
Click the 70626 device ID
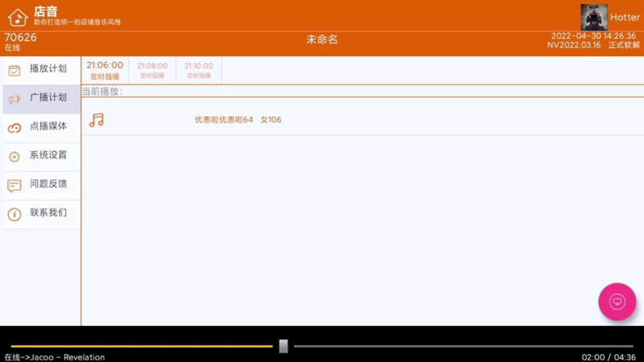tap(21, 37)
